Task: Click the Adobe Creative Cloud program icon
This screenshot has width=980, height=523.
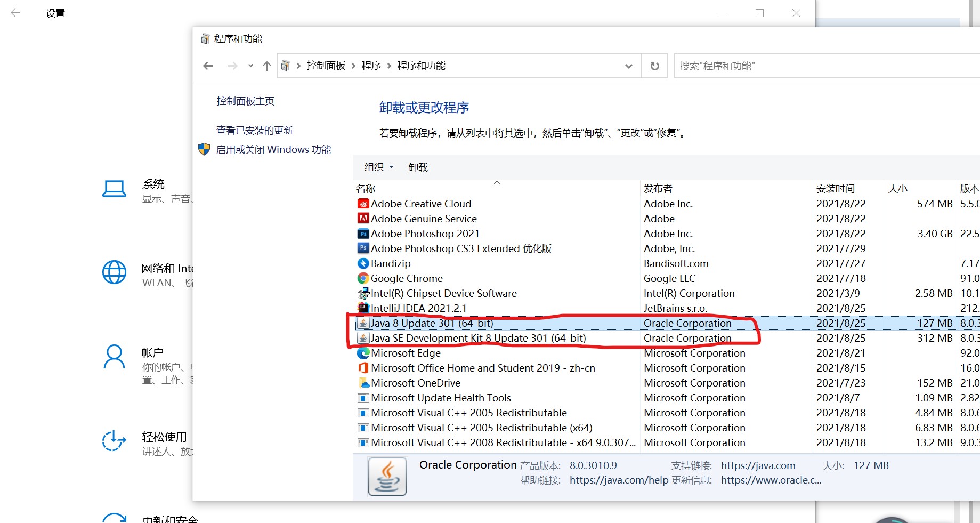Action: pyautogui.click(x=363, y=204)
